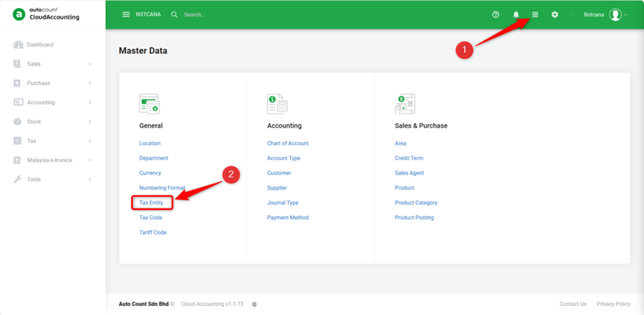Click the Dashboard sidebar icon
Screen dimensions: 644x315
coord(18,44)
